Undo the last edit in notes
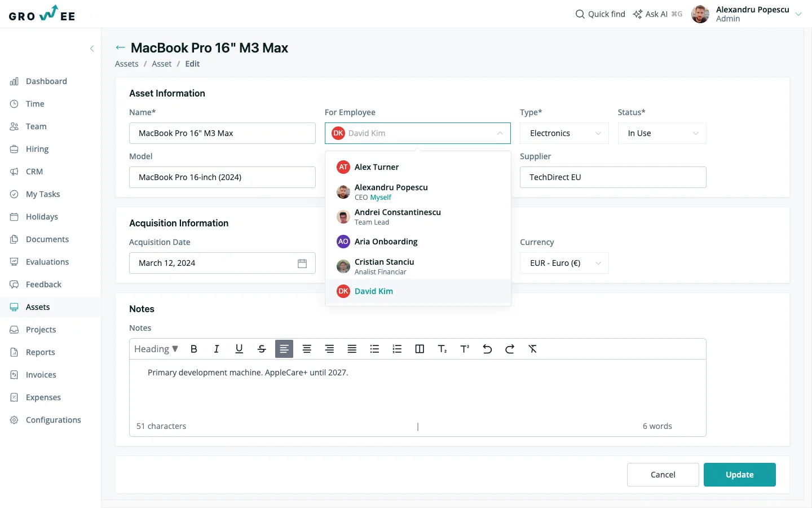812x508 pixels. [x=487, y=349]
